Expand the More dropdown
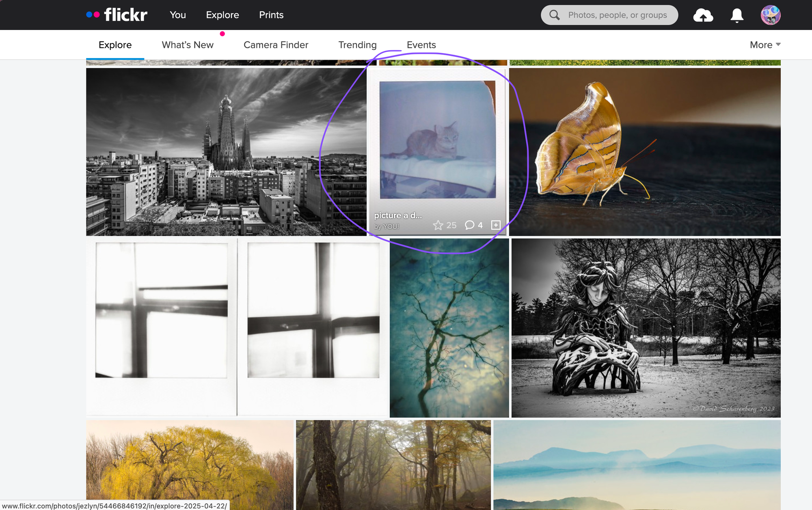812x510 pixels. (765, 45)
